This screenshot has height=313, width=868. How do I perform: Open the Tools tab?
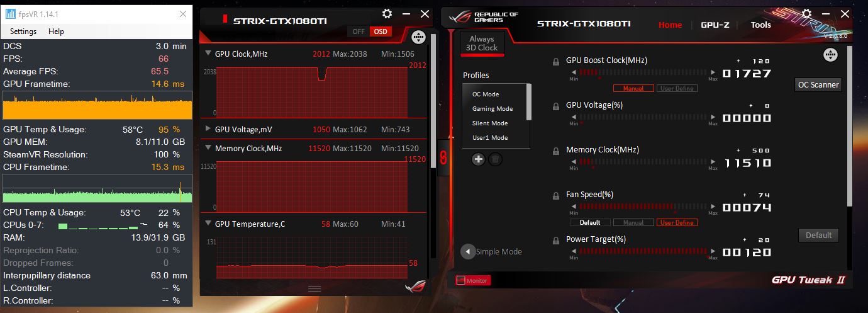click(x=760, y=25)
